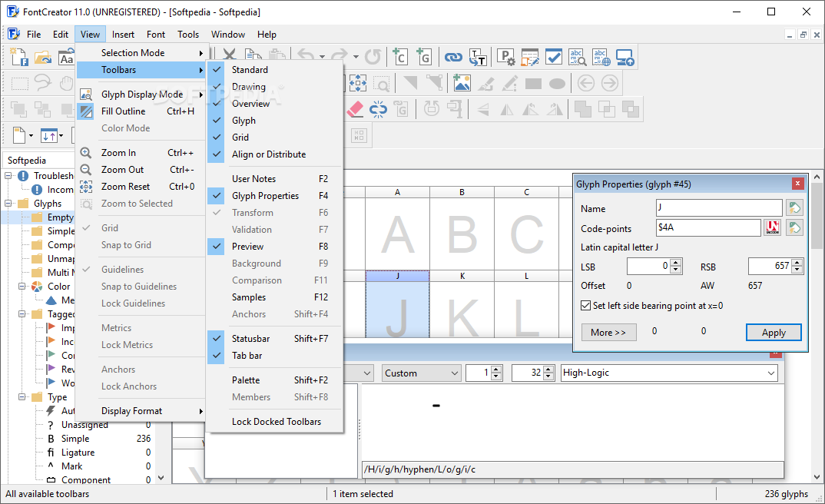Open the Tools menu
The width and height of the screenshot is (825, 504).
pos(188,35)
